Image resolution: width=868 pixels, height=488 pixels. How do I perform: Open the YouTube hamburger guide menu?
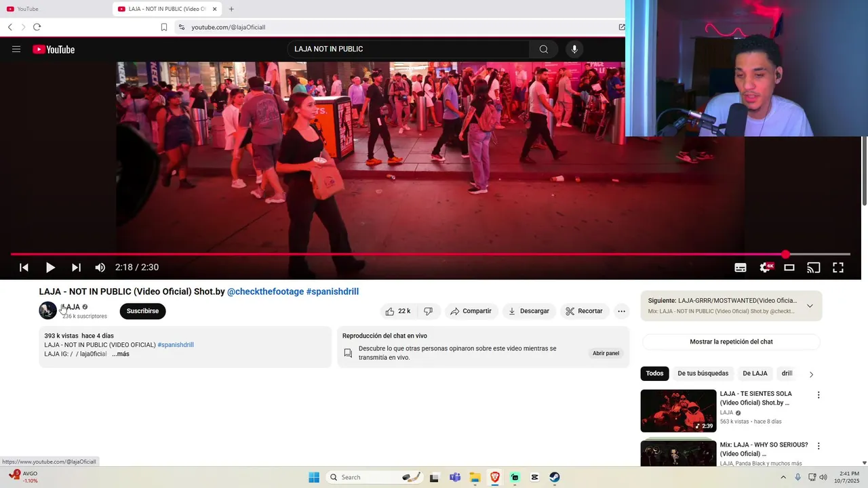coord(16,49)
